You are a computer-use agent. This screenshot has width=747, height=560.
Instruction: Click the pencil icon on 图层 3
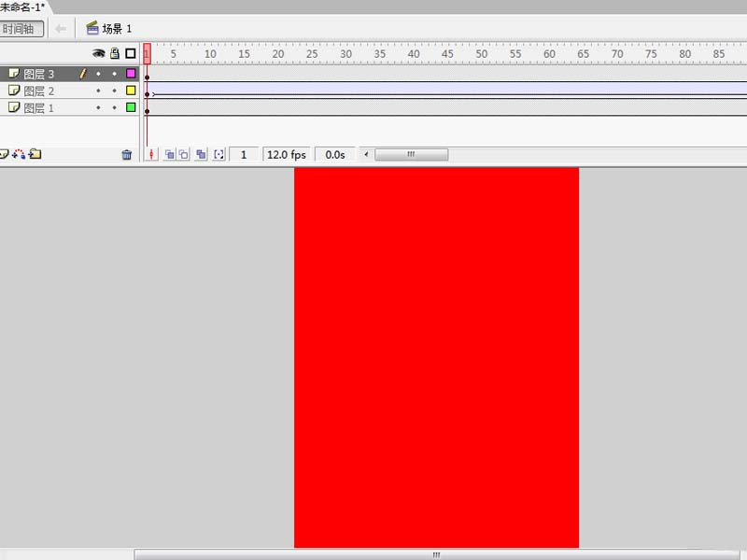click(x=83, y=74)
